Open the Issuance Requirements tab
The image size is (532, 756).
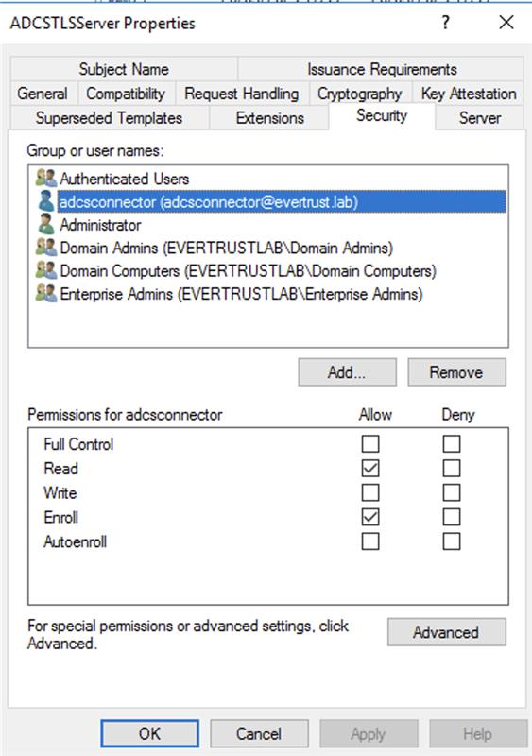(382, 69)
